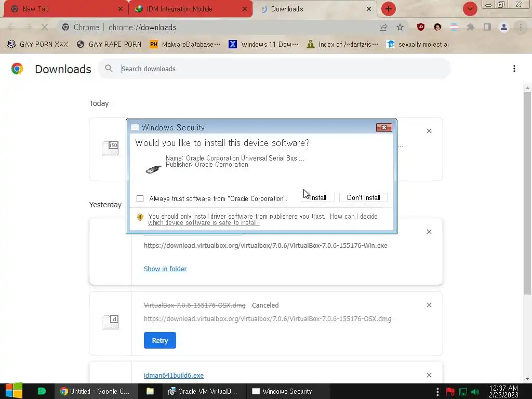The width and height of the screenshot is (532, 399).
Task: Stop page loading with X button
Action: click(x=45, y=27)
